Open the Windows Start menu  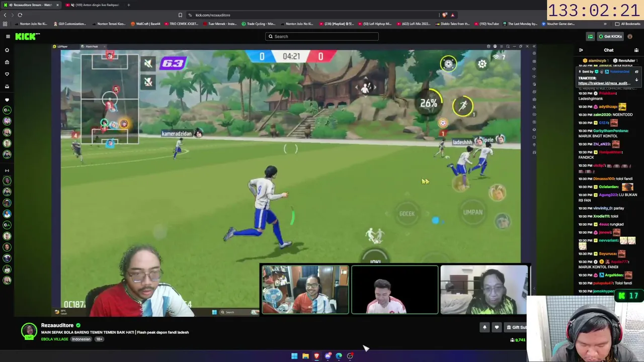tap(294, 356)
